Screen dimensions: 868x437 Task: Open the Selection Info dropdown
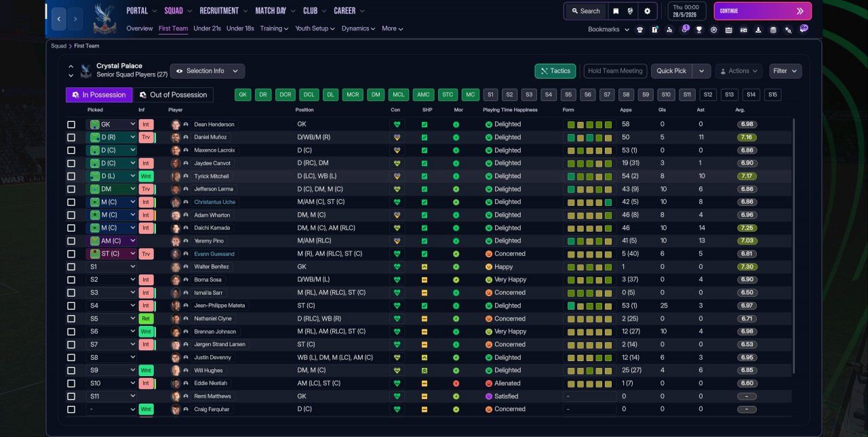pyautogui.click(x=208, y=71)
